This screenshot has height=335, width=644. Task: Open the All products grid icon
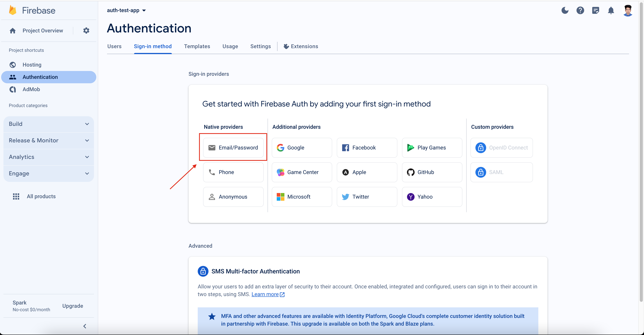click(x=16, y=196)
